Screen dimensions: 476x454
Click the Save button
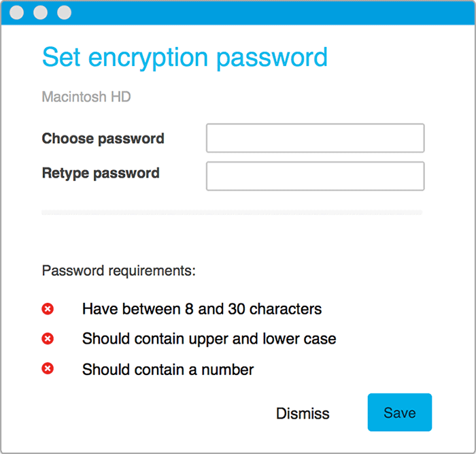pos(400,412)
